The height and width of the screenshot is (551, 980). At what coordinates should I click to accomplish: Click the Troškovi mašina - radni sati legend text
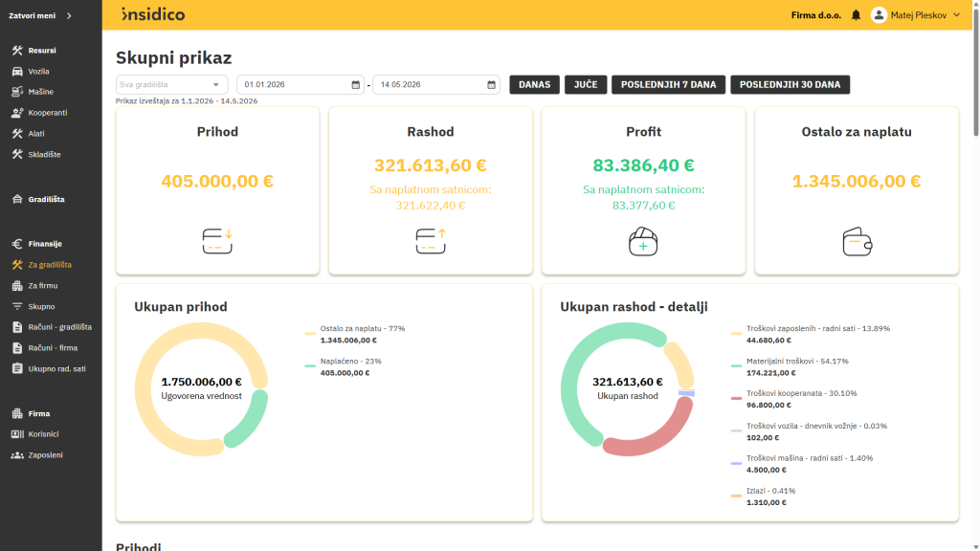point(810,458)
